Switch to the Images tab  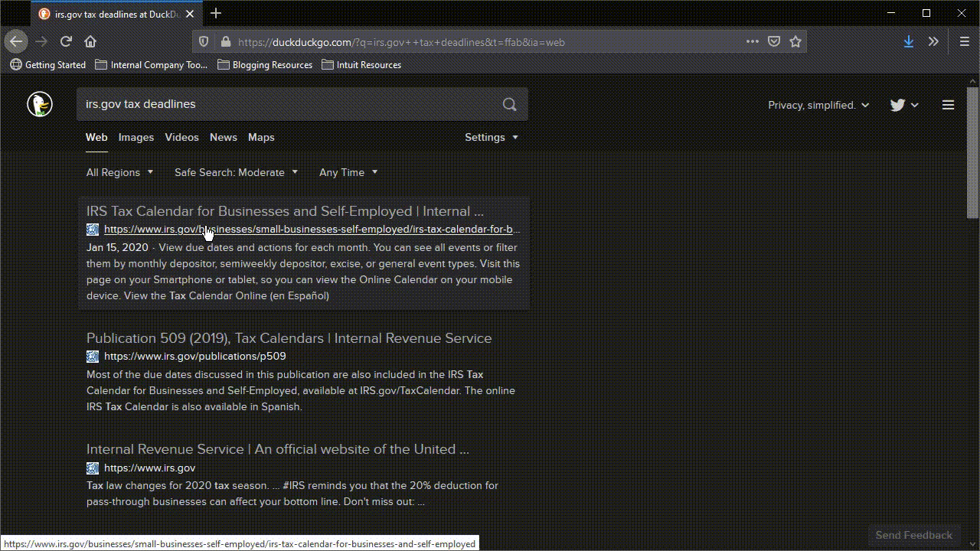click(136, 137)
